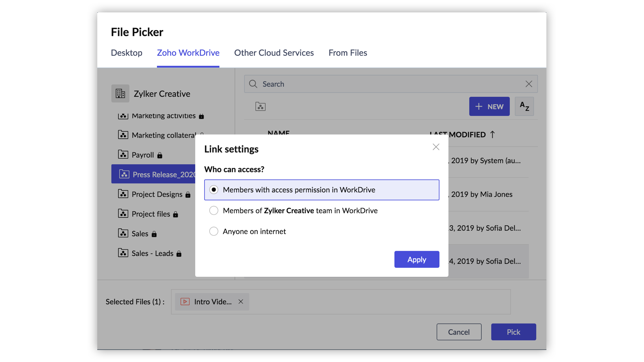Click the Pick button

tap(513, 332)
